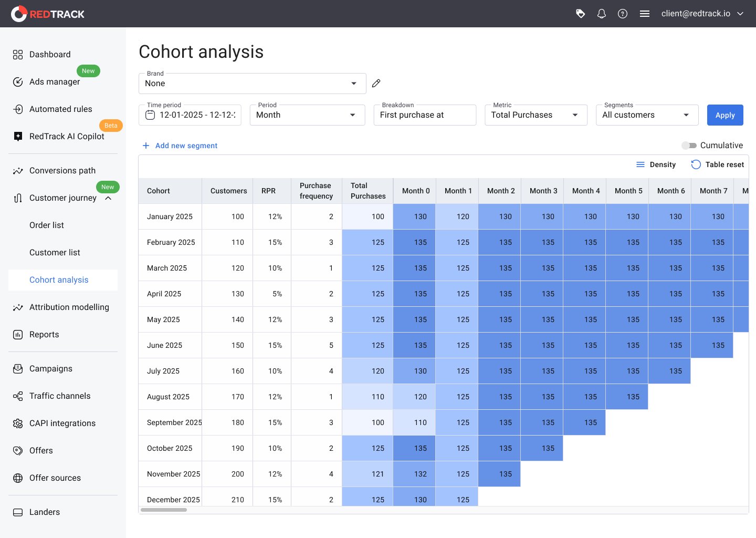
Task: Expand the Period Month dropdown
Action: 307,115
